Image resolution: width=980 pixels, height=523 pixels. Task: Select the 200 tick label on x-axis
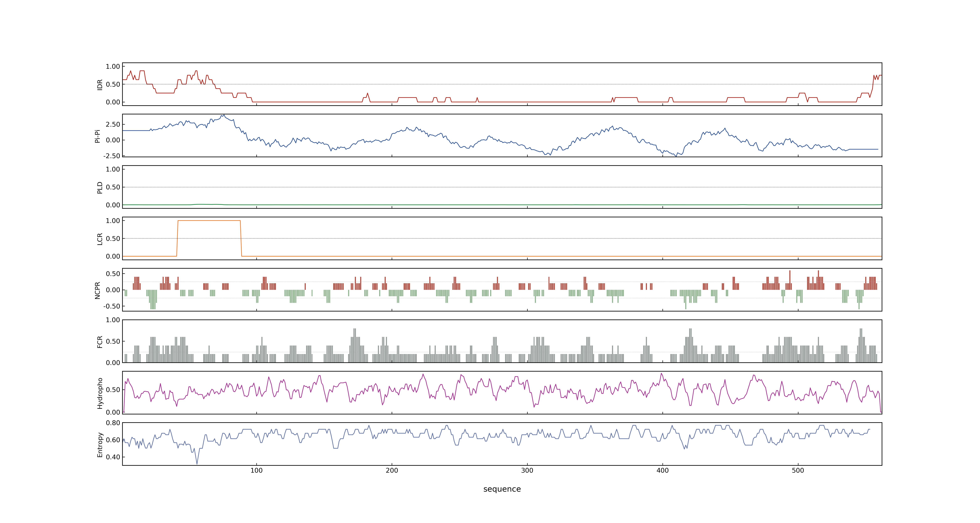pos(392,470)
